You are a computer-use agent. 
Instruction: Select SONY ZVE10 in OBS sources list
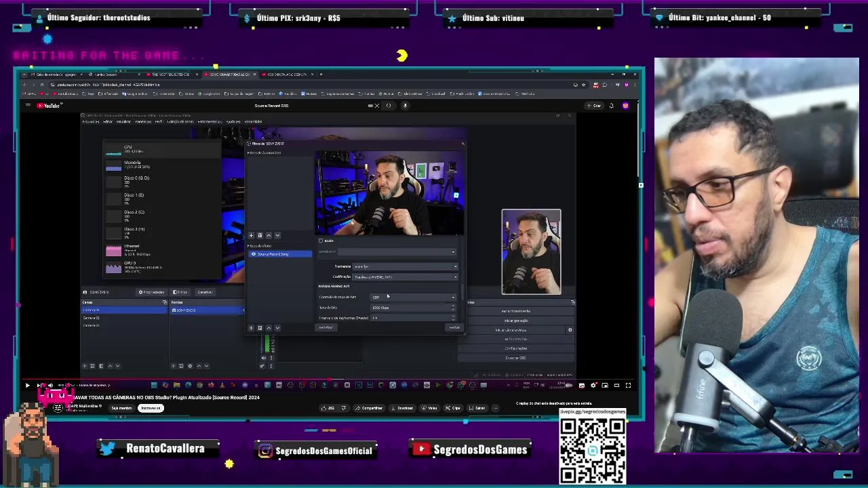(207, 310)
